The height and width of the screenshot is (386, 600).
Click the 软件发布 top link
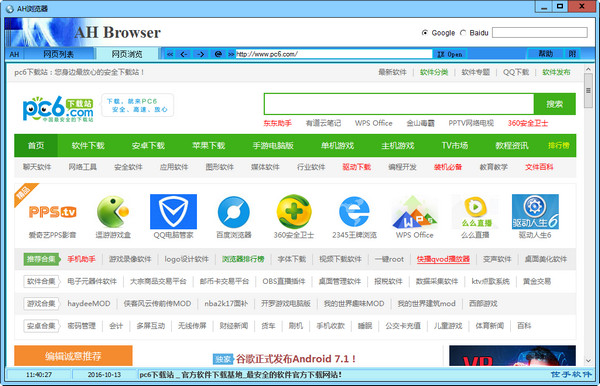click(556, 72)
